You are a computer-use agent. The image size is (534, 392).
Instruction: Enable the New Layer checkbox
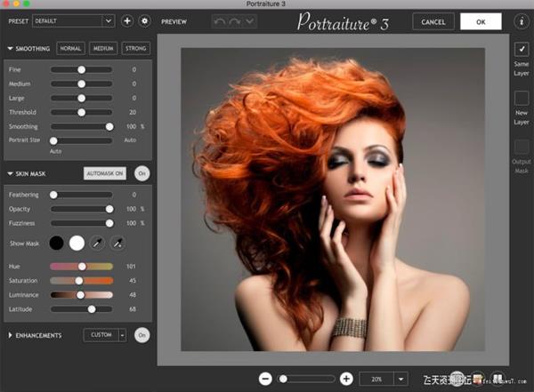[522, 98]
